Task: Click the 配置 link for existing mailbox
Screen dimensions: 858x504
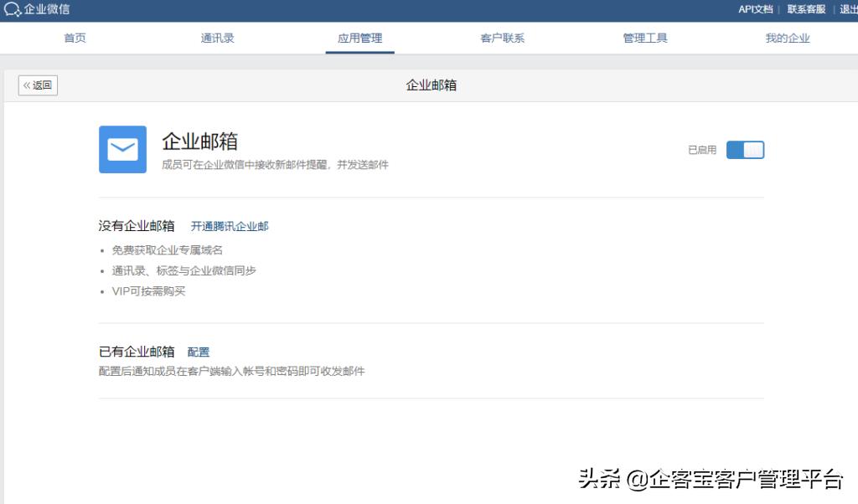Action: [198, 352]
